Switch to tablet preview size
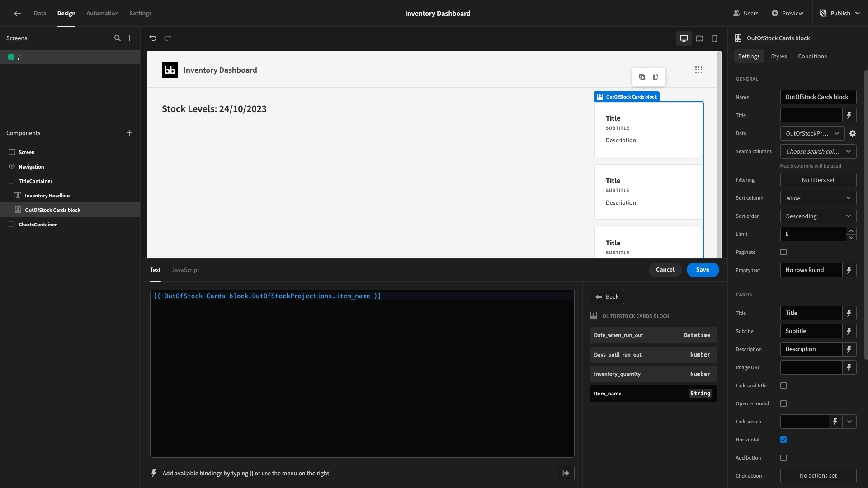This screenshot has height=488, width=868. point(699,38)
